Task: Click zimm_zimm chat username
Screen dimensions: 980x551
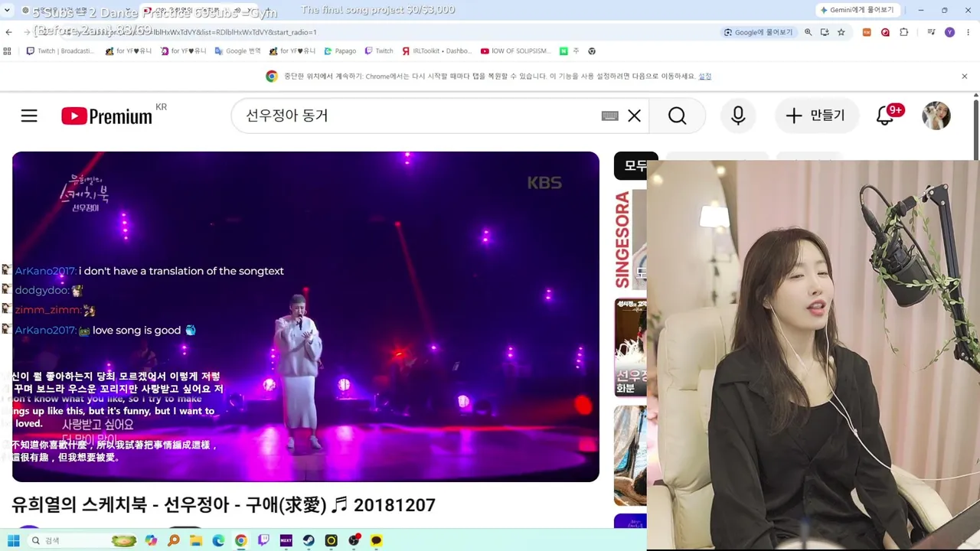Action: pyautogui.click(x=47, y=310)
